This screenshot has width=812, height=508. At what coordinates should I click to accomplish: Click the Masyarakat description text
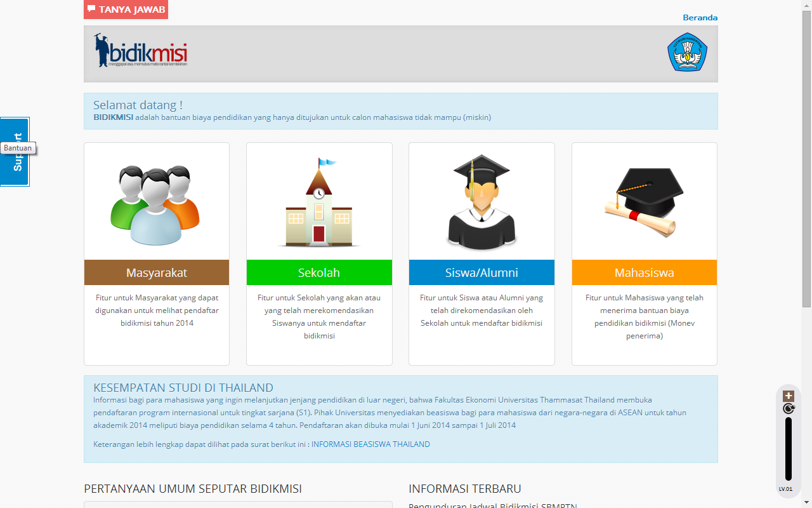pyautogui.click(x=157, y=311)
